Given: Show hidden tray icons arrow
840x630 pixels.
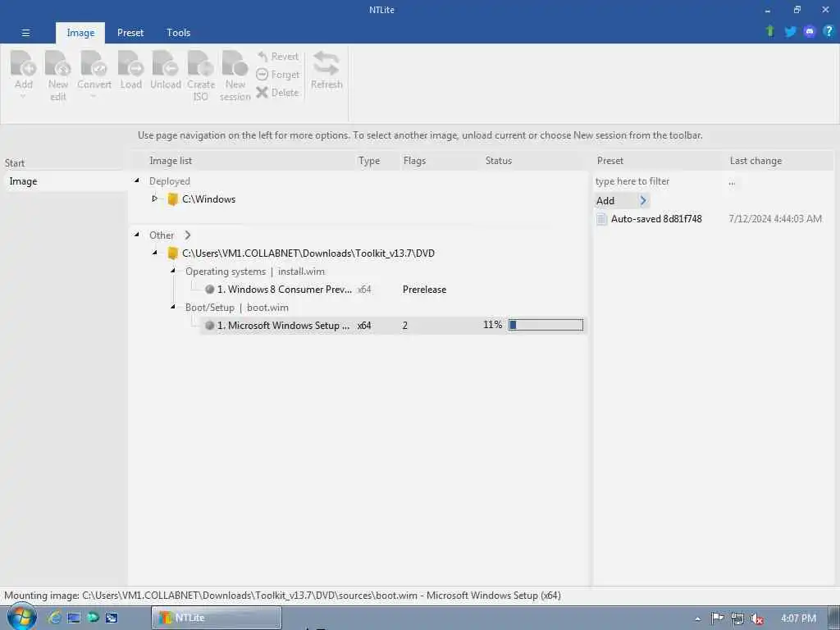Looking at the screenshot, I should tap(697, 619).
